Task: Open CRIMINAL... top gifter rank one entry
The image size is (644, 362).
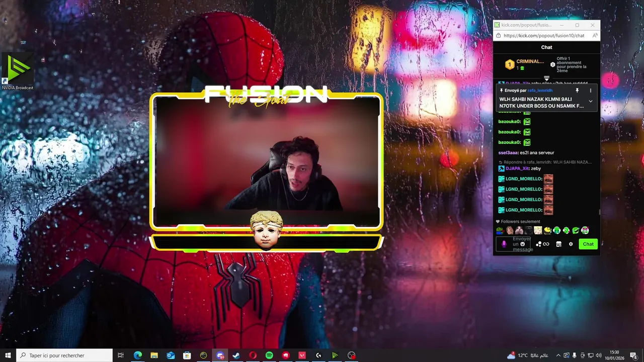Action: pyautogui.click(x=525, y=64)
